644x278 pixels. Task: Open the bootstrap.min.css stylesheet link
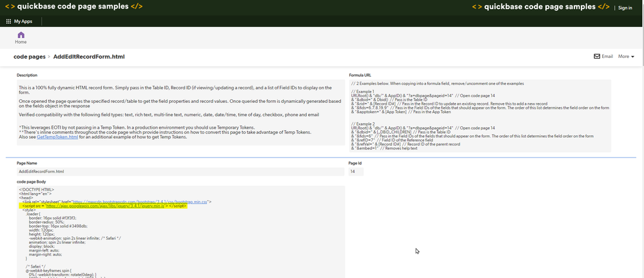140,201
